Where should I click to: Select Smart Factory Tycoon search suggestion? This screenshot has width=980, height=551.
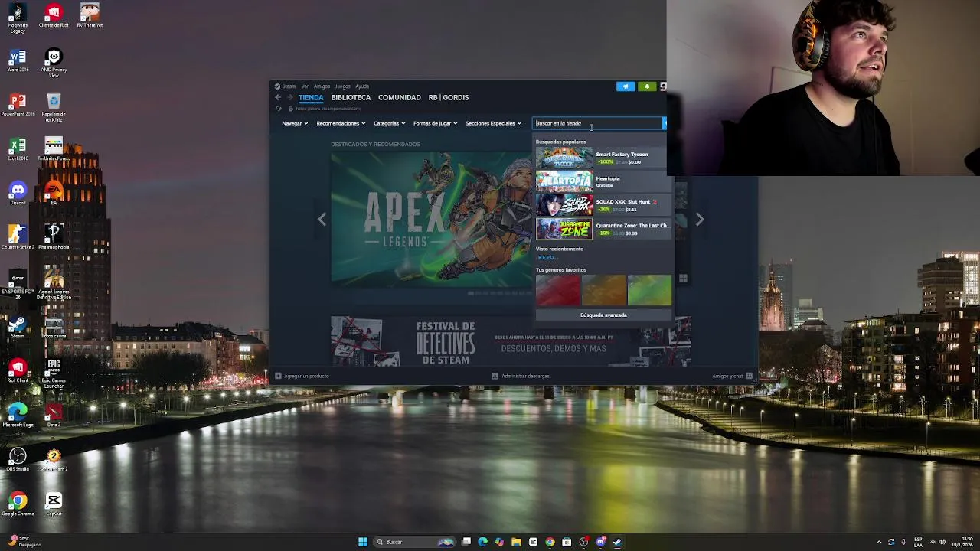click(x=603, y=158)
